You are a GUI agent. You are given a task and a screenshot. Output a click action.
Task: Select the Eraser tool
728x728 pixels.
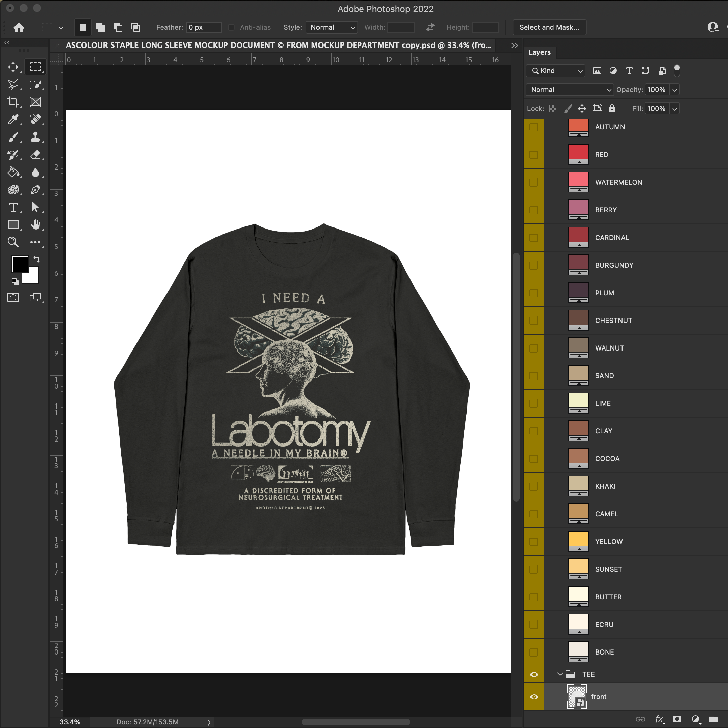click(x=35, y=154)
